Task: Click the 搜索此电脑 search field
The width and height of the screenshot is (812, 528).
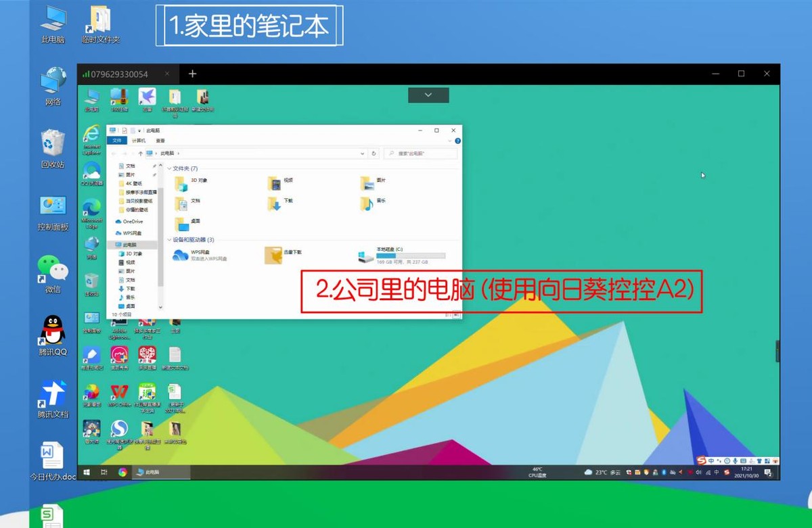Action: click(x=421, y=153)
